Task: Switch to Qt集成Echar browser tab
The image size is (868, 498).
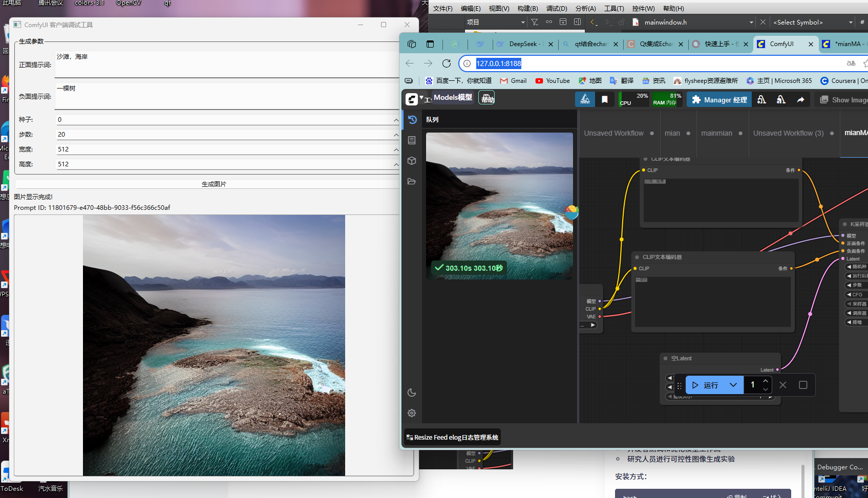Action: 655,44
